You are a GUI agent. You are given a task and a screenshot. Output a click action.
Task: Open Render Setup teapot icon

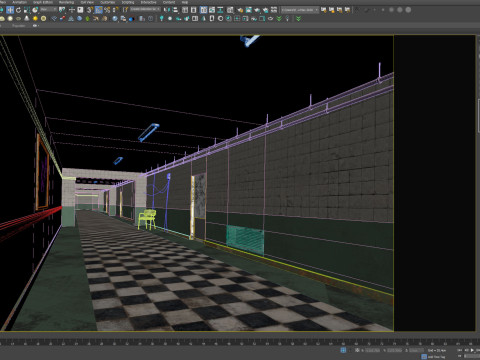(240, 10)
